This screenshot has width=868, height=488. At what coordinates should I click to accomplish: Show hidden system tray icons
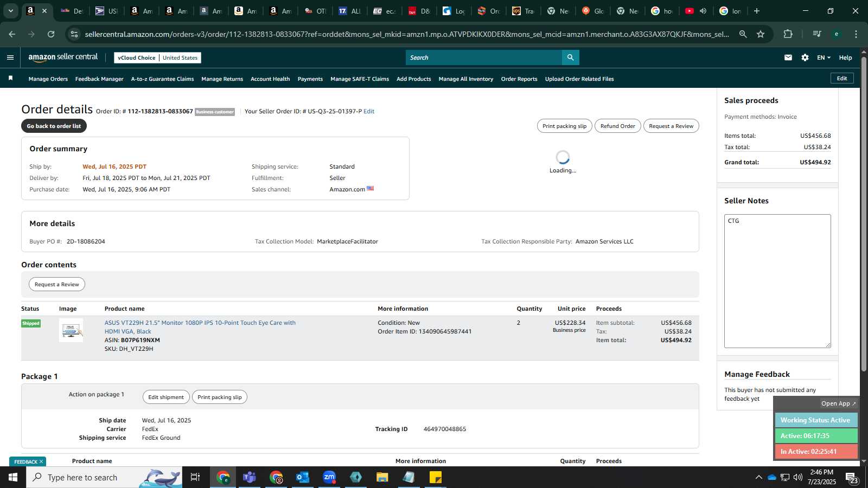758,477
